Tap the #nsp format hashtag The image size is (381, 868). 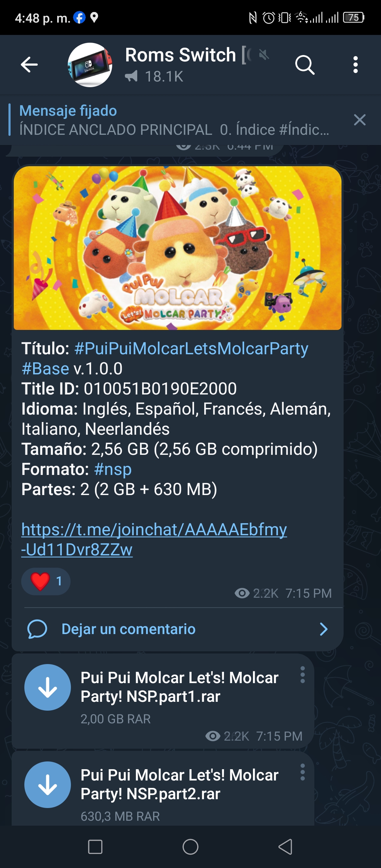coord(113,469)
